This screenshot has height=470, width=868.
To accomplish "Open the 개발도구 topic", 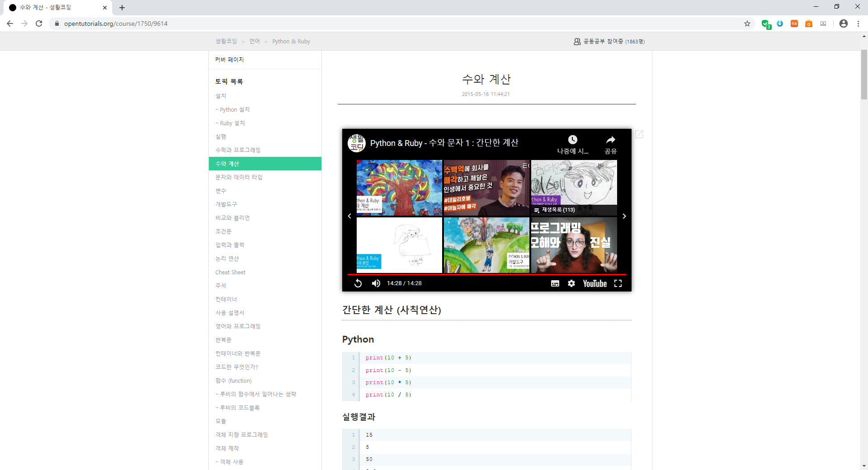I will (x=226, y=204).
